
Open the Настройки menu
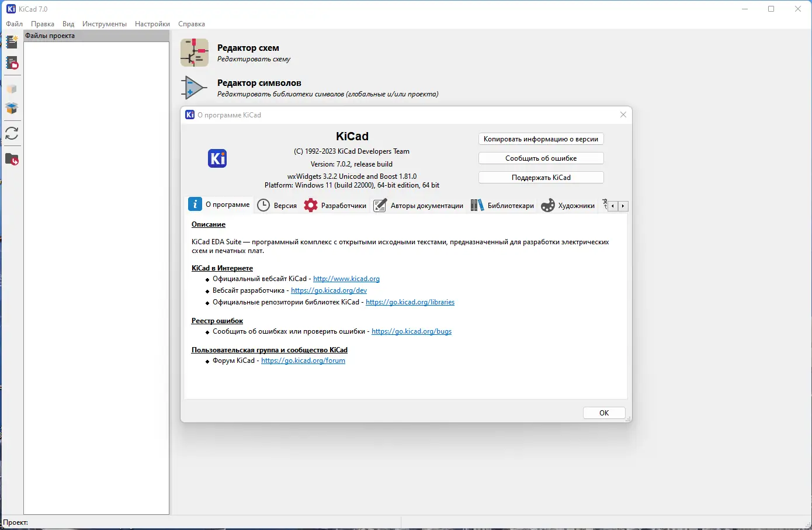152,24
